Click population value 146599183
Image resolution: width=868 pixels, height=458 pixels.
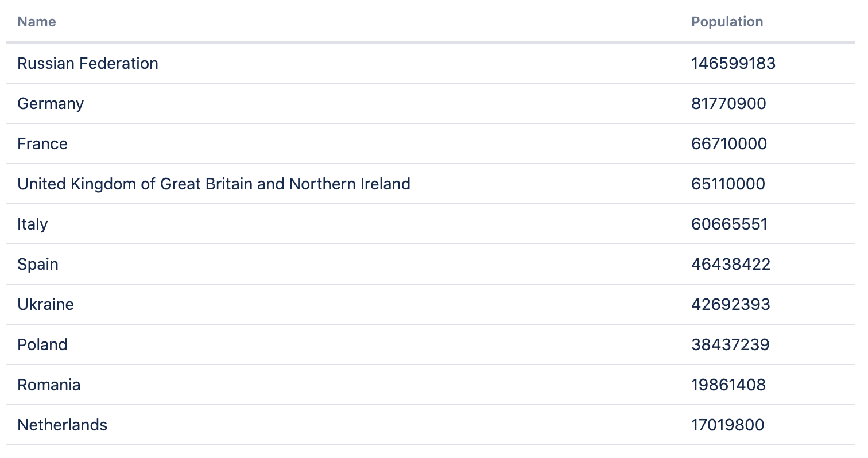[733, 63]
